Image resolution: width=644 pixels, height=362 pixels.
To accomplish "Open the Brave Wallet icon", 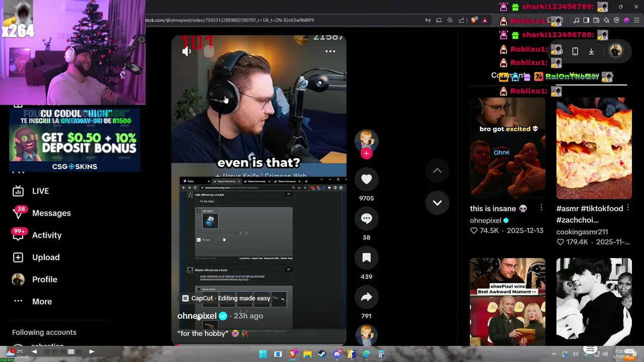I will (x=596, y=20).
